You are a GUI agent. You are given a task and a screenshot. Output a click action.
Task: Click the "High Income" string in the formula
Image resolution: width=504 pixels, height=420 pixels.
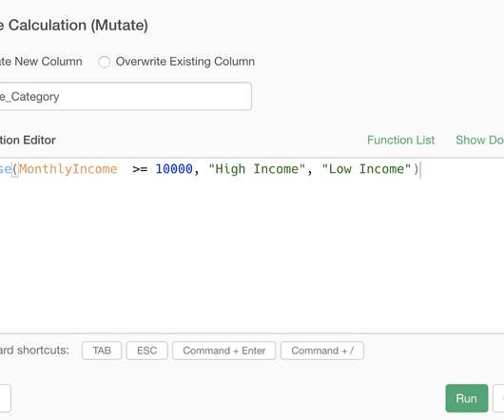(257, 169)
